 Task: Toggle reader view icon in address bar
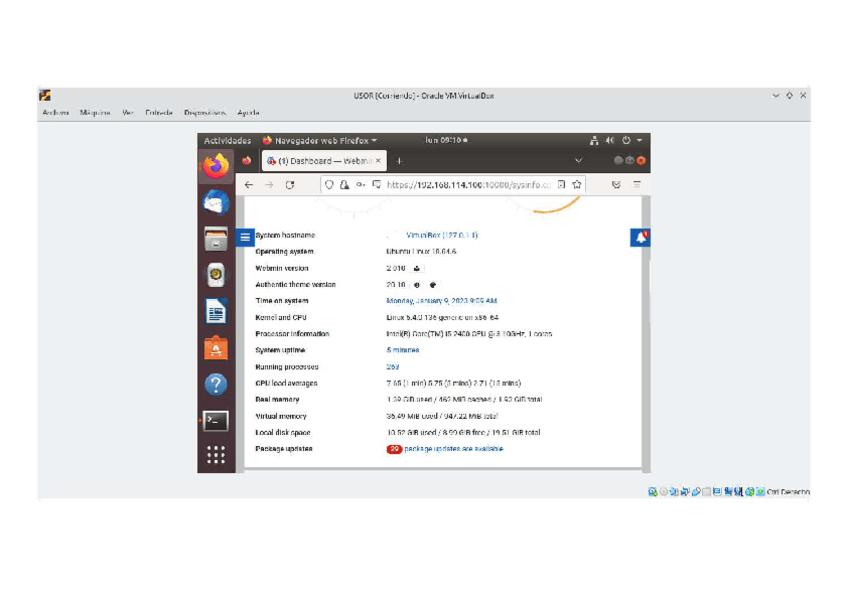click(561, 184)
